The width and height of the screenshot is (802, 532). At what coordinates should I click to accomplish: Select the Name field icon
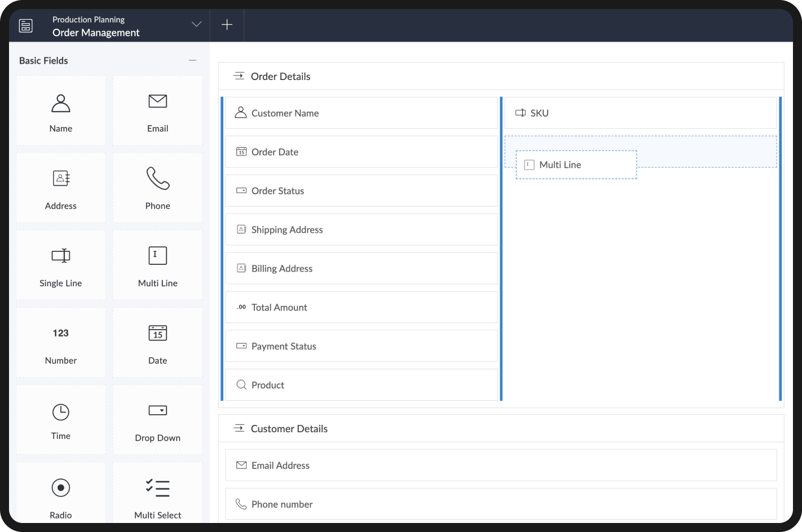pyautogui.click(x=61, y=104)
